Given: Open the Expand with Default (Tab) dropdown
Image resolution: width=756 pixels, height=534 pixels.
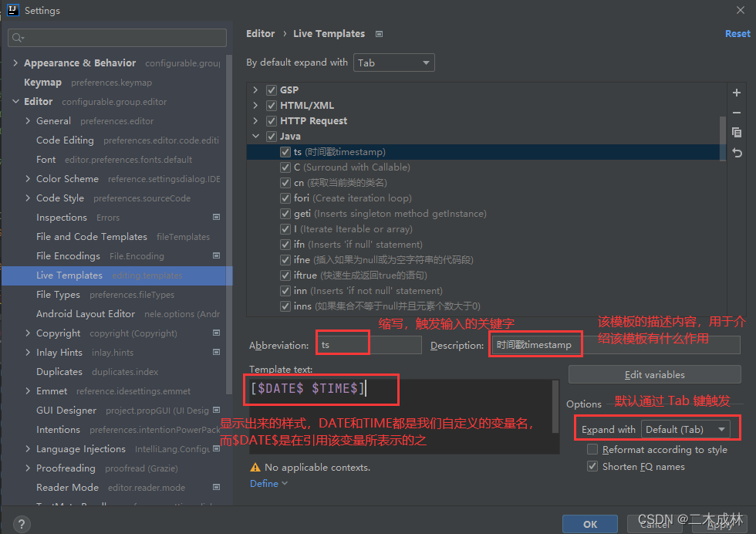Looking at the screenshot, I should pyautogui.click(x=685, y=429).
